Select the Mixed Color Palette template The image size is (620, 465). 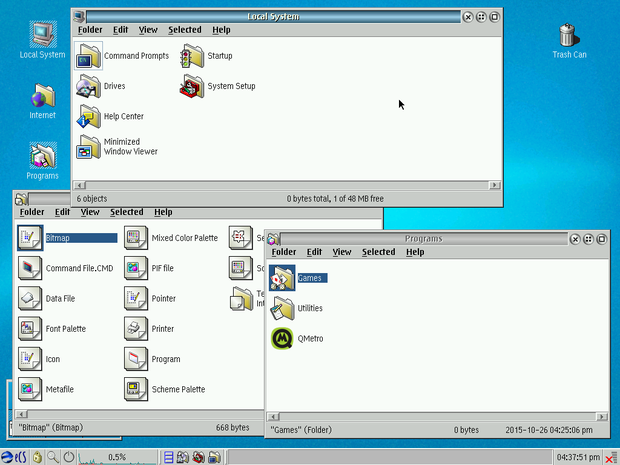pyautogui.click(x=136, y=238)
